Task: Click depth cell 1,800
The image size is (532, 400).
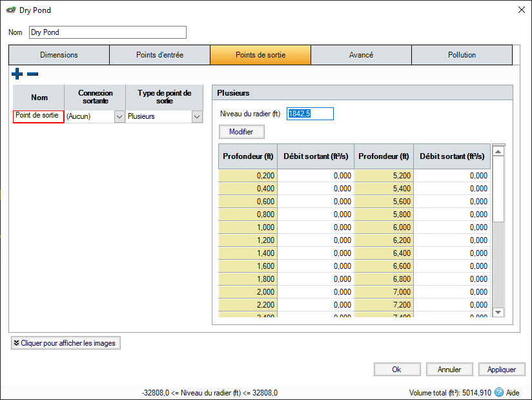Action: point(248,279)
